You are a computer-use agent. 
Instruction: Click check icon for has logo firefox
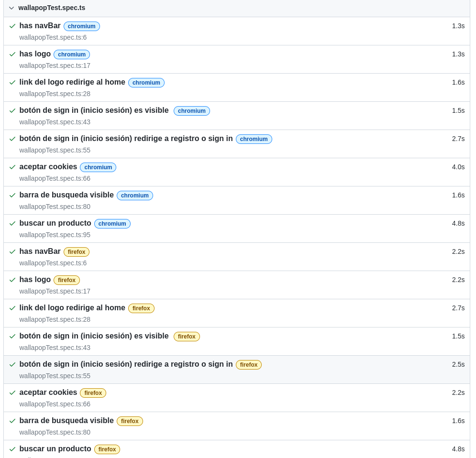(12, 280)
